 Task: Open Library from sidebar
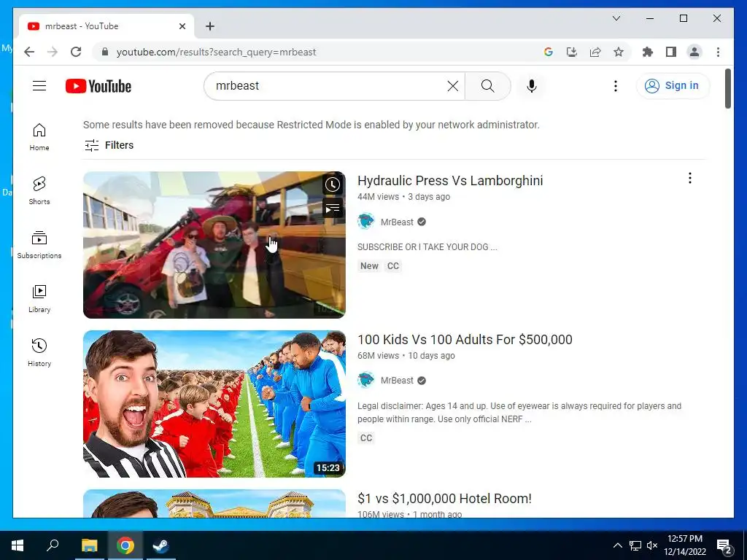39,298
